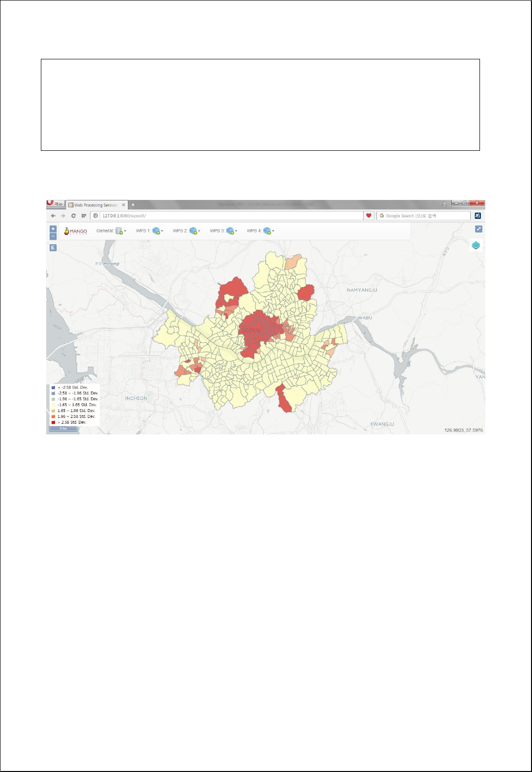Viewport: 532px width, 772px height.
Task: Click the yellow '-1.65 ~ 1.65 Std. Dev.' legend swatch
Action: 53,405
